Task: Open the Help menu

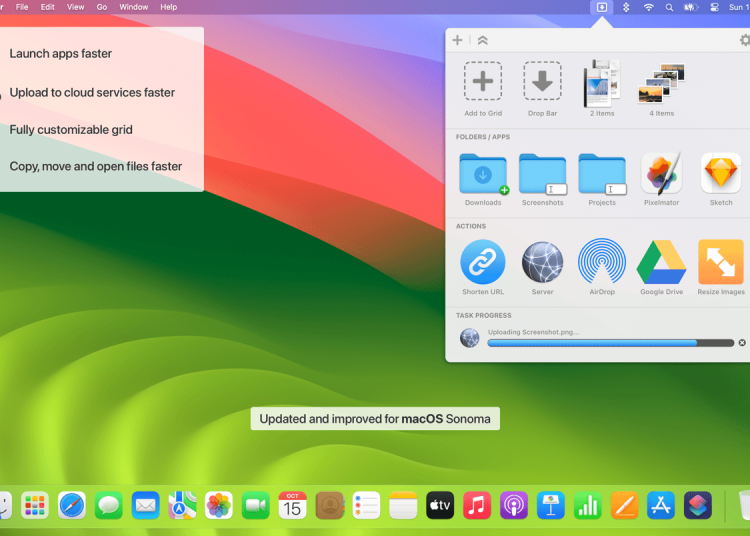Action: 169,7
